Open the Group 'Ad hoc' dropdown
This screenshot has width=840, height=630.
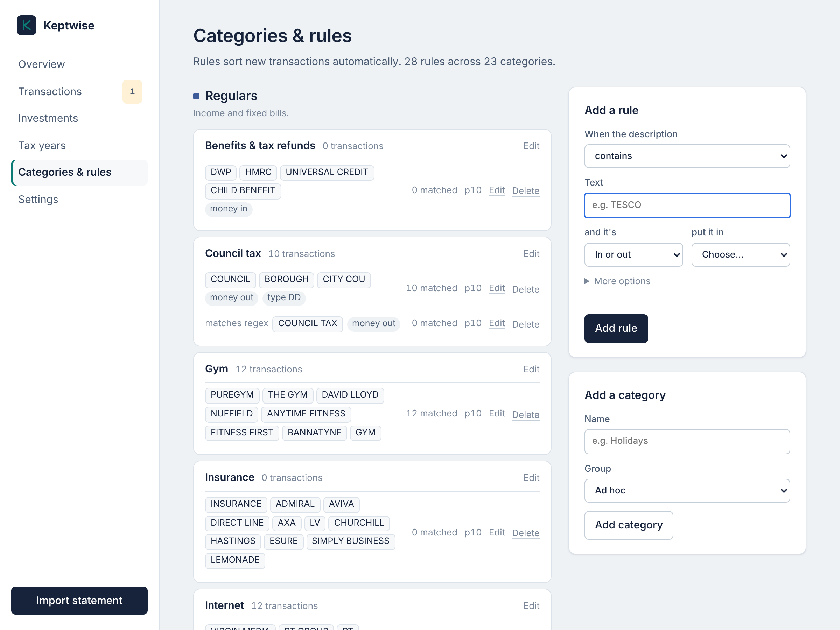click(687, 491)
